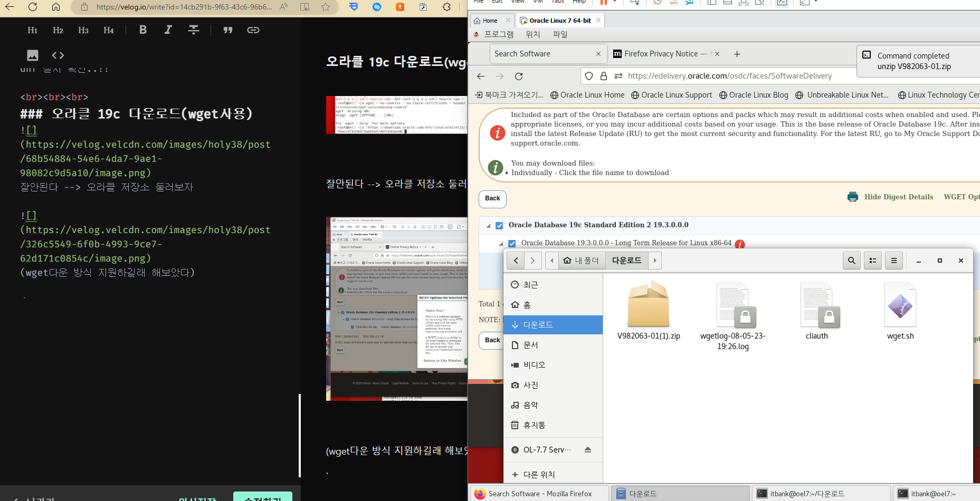The width and height of the screenshot is (980, 501).
Task: Click Hide Digest Details link
Action: pyautogui.click(x=898, y=197)
